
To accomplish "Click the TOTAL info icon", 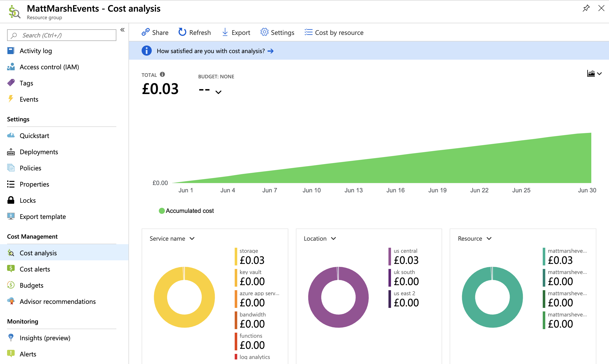I will point(162,74).
